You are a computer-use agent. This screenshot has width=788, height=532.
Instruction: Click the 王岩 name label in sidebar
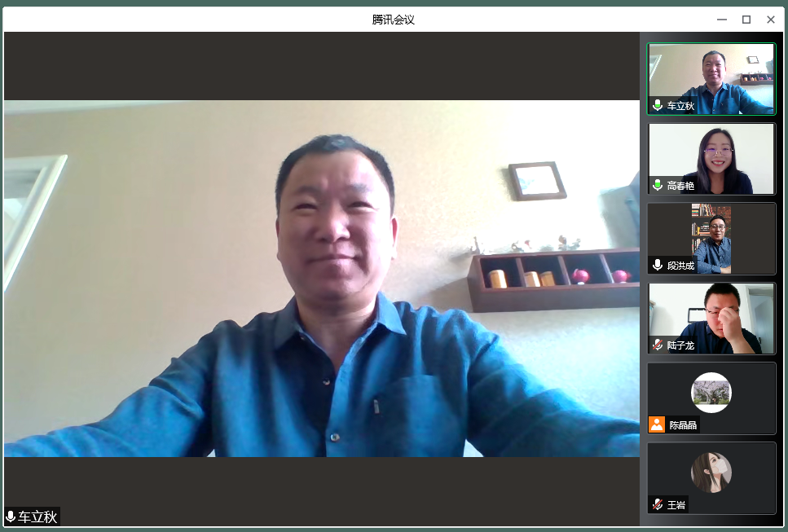[x=676, y=504]
